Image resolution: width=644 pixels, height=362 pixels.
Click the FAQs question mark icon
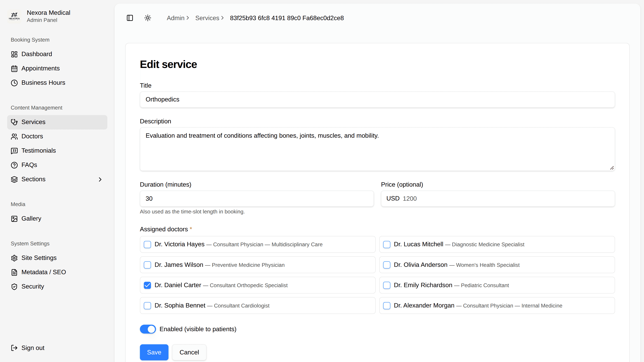pyautogui.click(x=14, y=165)
